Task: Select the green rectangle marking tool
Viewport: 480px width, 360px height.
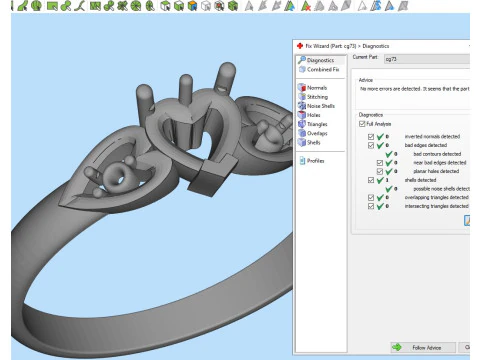Action: [x=52, y=6]
